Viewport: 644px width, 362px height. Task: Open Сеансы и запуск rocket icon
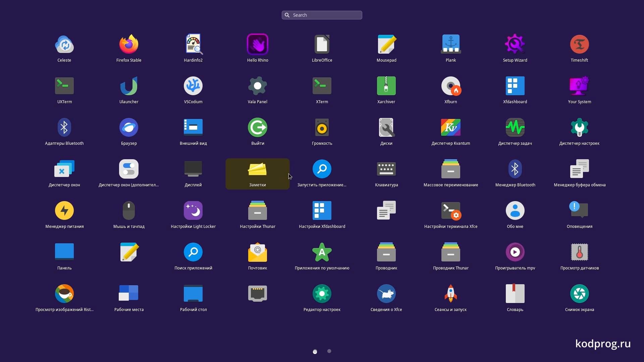click(x=451, y=294)
